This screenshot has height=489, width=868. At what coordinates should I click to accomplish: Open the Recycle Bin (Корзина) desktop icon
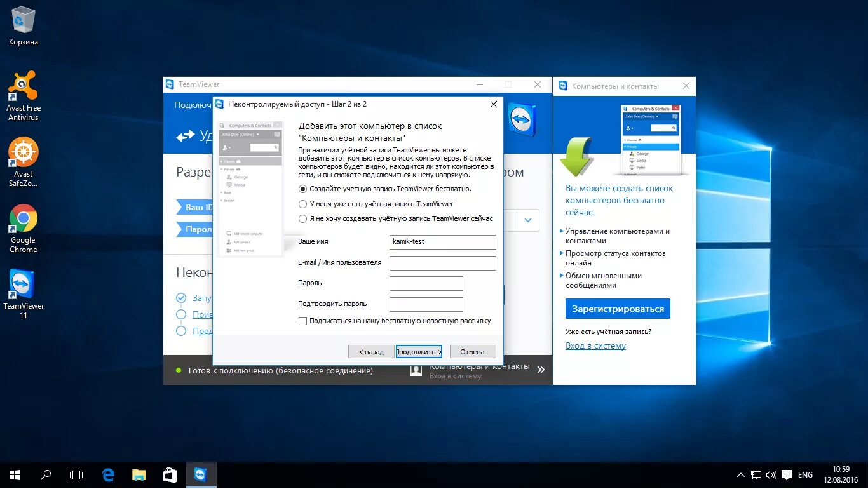click(x=24, y=25)
